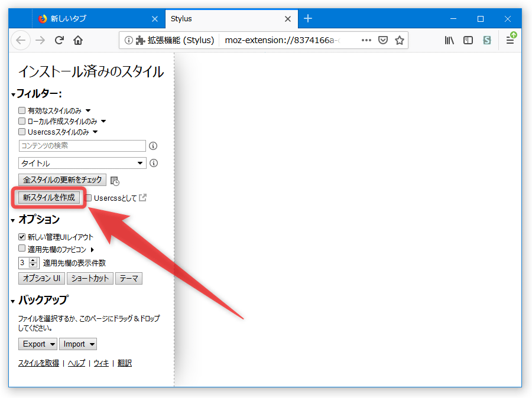Show sort help info icon beside タイトル dropdown
This screenshot has height=398, width=532.
(154, 163)
